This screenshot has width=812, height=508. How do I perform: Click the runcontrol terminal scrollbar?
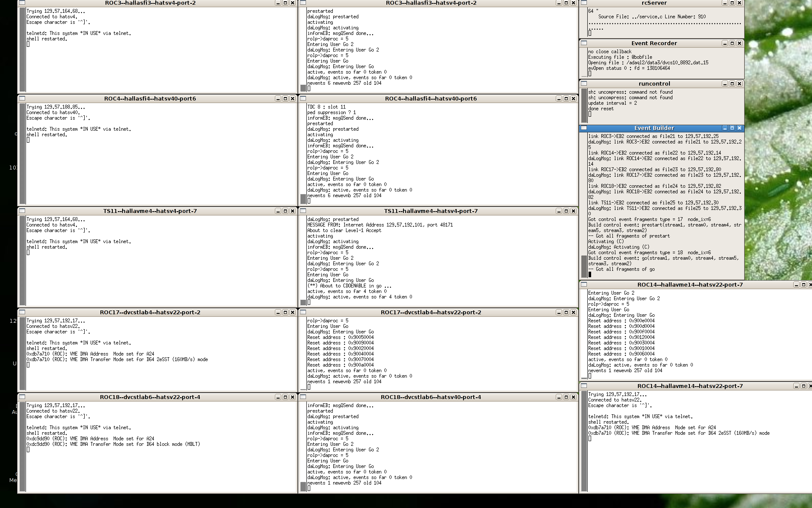(x=584, y=106)
